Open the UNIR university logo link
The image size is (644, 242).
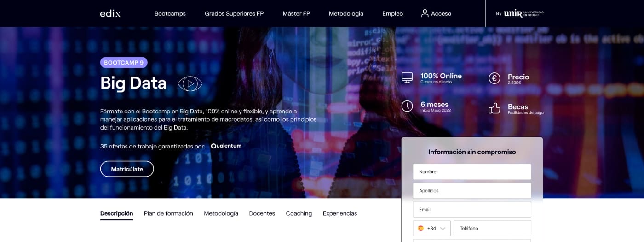click(x=520, y=13)
